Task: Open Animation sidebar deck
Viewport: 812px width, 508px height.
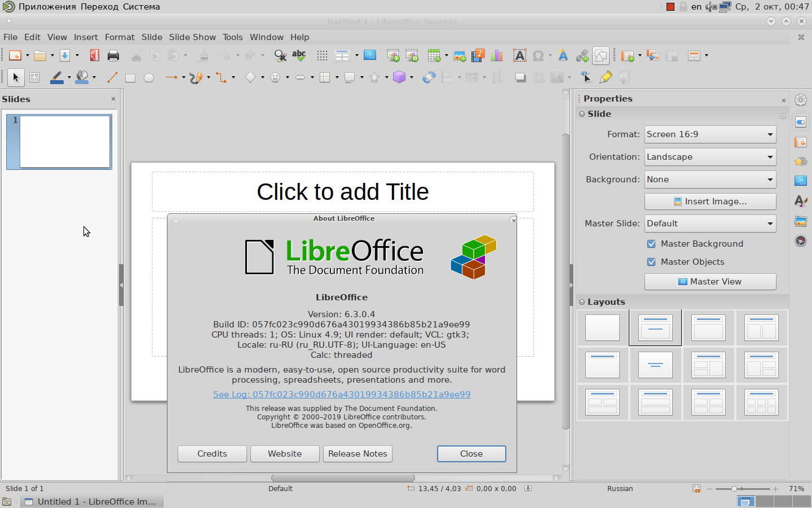Action: (x=801, y=161)
